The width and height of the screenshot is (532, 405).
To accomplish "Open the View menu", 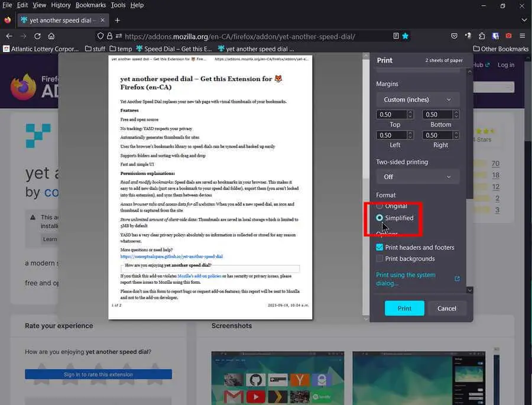I will coord(40,5).
